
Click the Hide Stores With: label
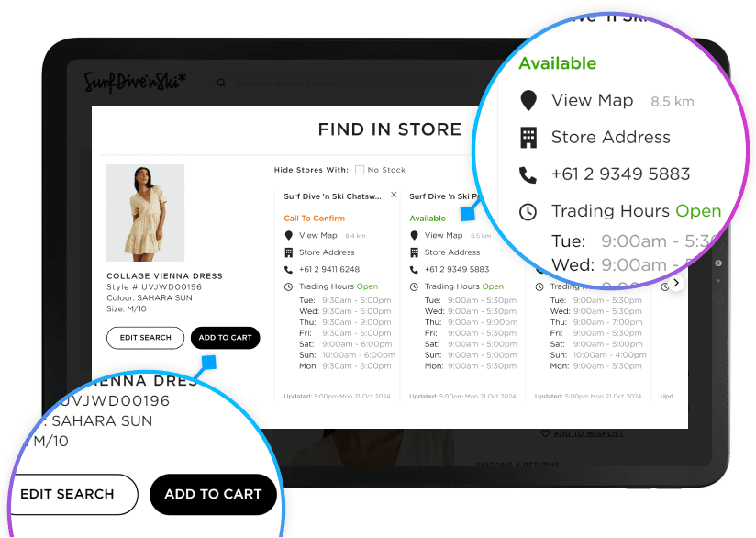[311, 170]
